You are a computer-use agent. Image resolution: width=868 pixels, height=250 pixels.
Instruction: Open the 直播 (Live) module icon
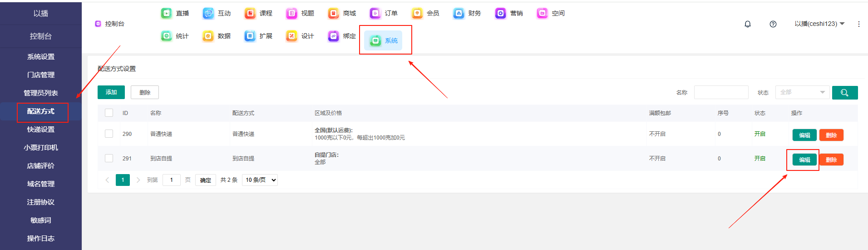167,14
